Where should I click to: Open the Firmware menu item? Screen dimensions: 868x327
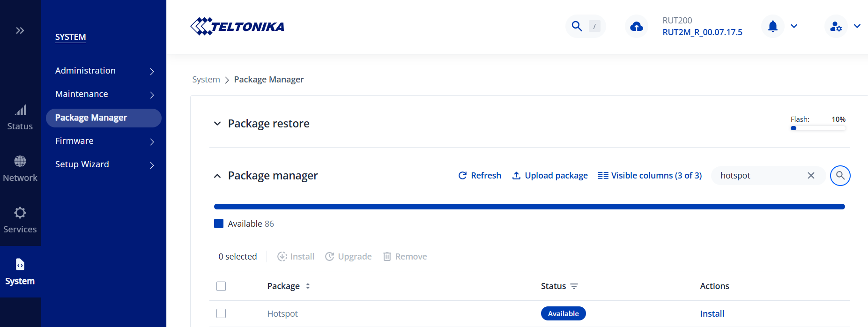coord(103,141)
